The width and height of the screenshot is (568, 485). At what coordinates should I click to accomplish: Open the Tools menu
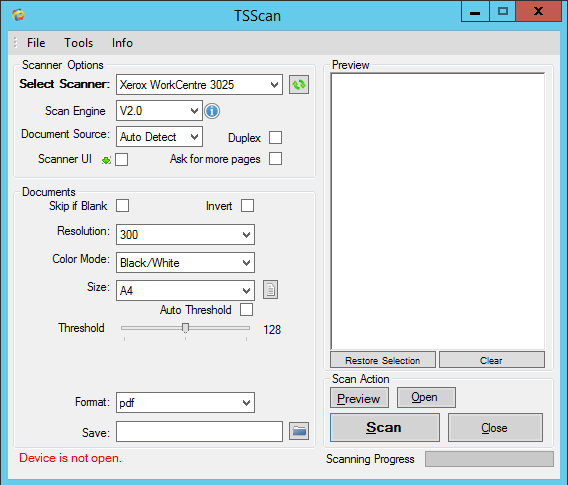coord(79,43)
